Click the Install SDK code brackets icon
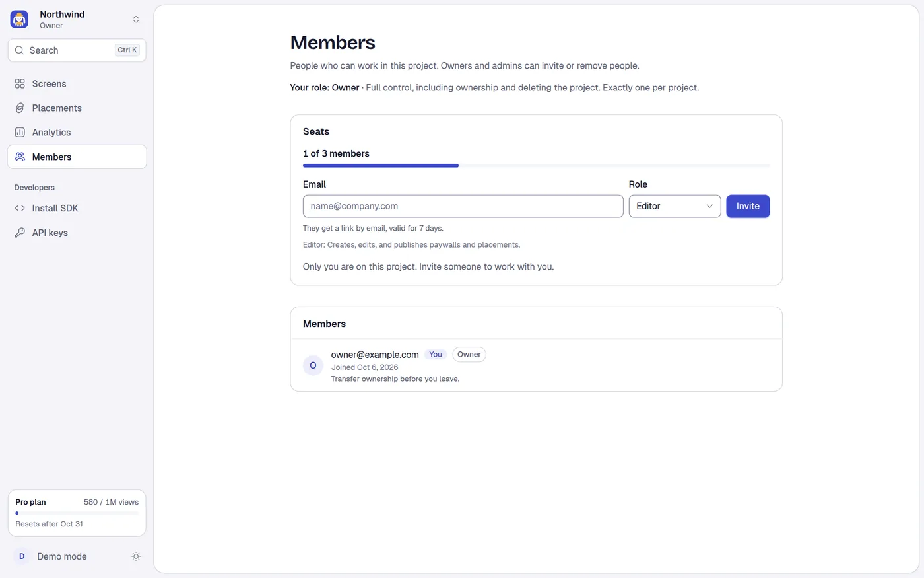Screen dimensions: 924x578 (x=20, y=208)
